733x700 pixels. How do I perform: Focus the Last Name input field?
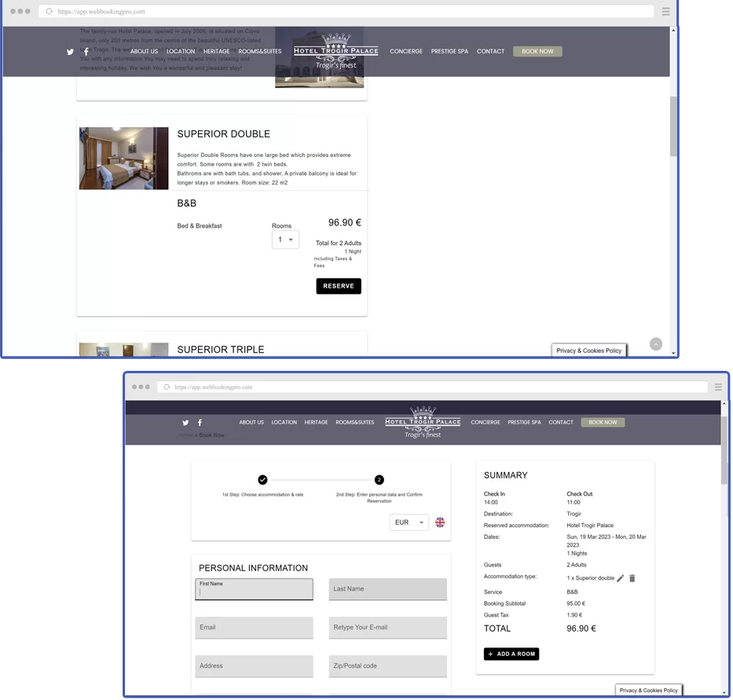[x=387, y=589]
